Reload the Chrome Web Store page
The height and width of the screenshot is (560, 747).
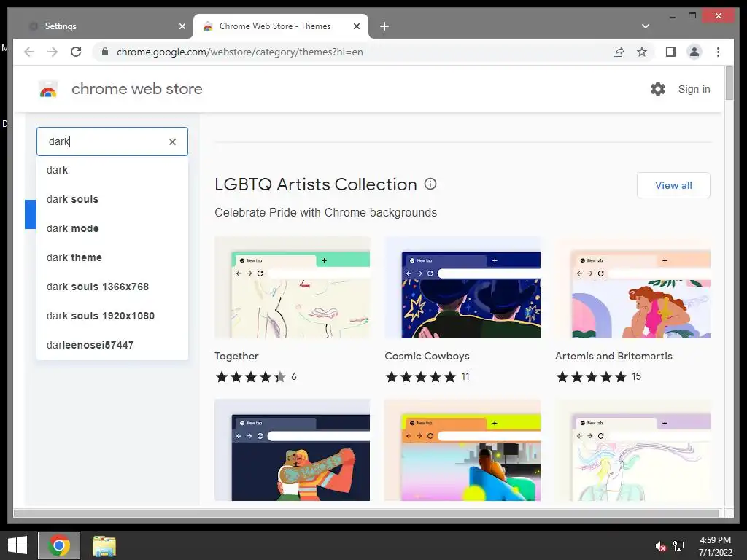(76, 52)
